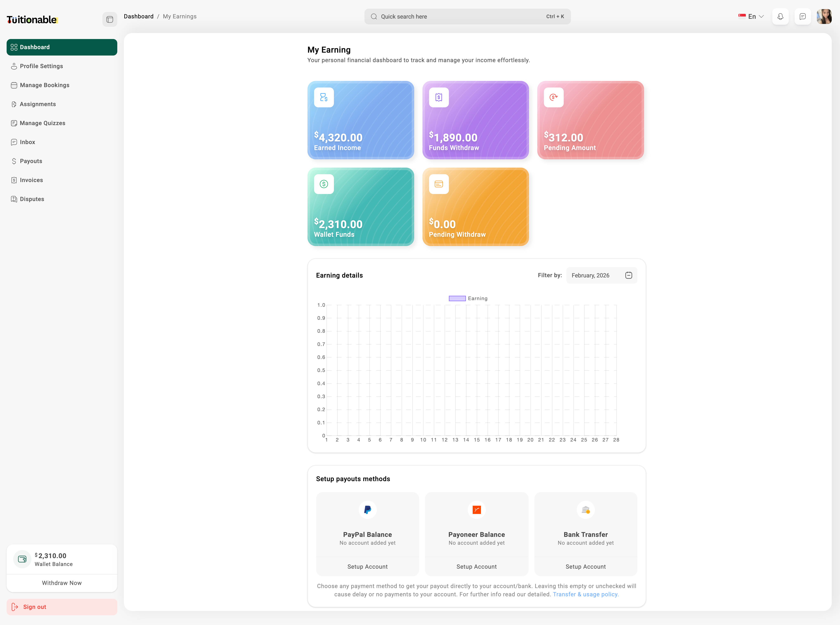The width and height of the screenshot is (840, 625).
Task: Open the notifications bell
Action: 780,16
